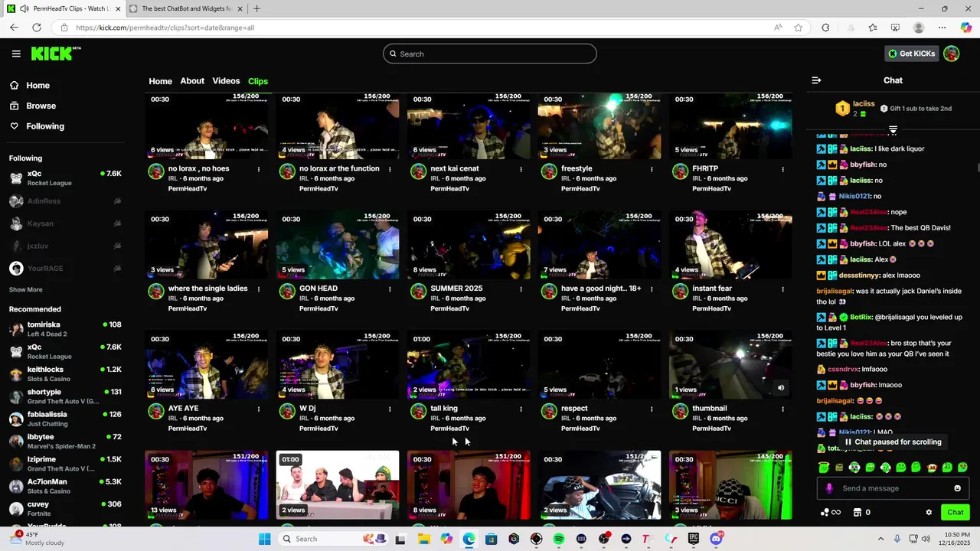This screenshot has height=551, width=980.
Task: Click the purple microphone icon in chat input
Action: [x=829, y=488]
